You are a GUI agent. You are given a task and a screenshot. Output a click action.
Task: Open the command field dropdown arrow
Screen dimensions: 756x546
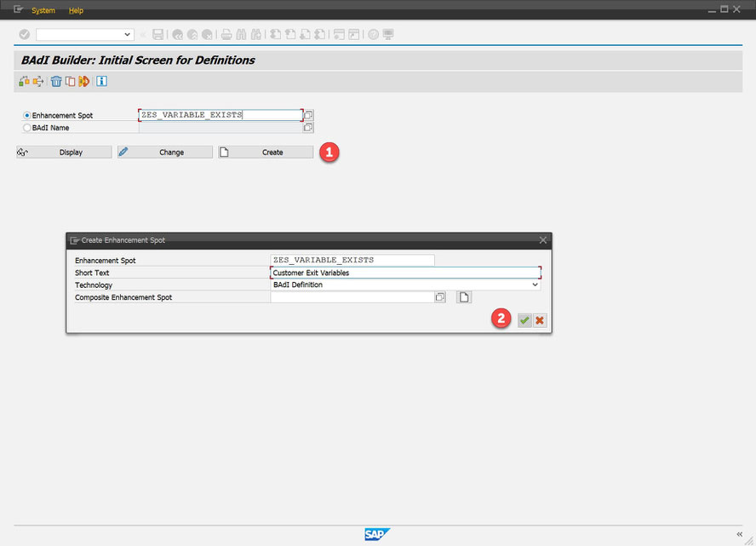pos(127,34)
